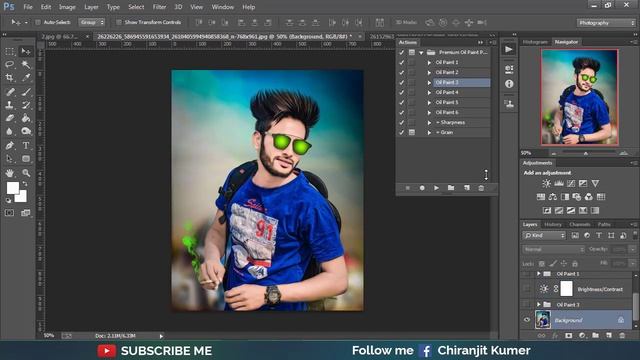The image size is (640, 360).
Task: Open the Photography workspace dropdown
Action: 606,23
